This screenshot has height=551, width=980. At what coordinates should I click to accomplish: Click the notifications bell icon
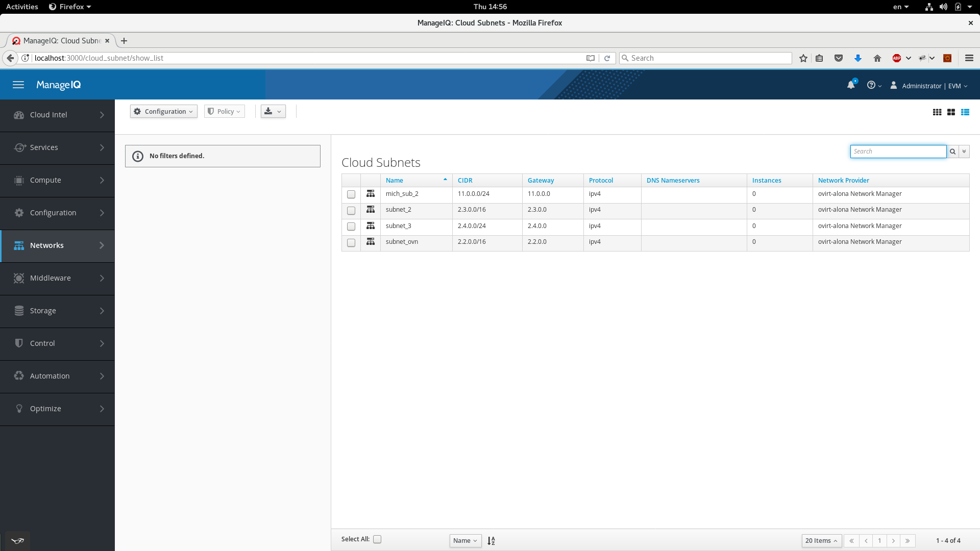(851, 85)
